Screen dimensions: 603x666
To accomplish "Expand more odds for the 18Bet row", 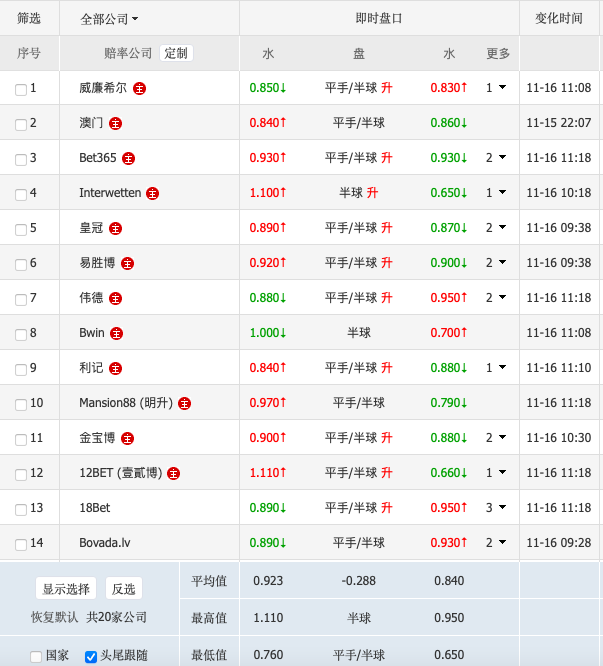I will pyautogui.click(x=496, y=508).
